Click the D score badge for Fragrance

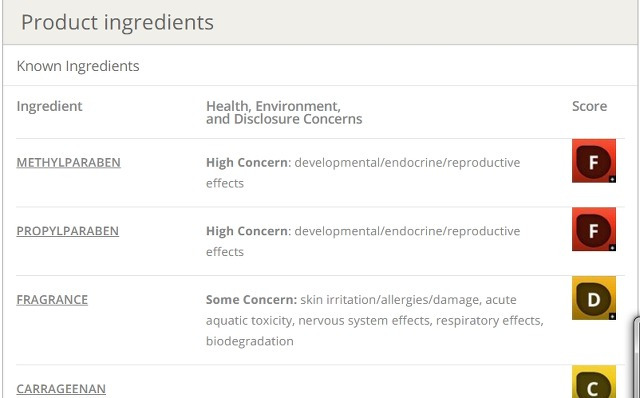point(594,298)
